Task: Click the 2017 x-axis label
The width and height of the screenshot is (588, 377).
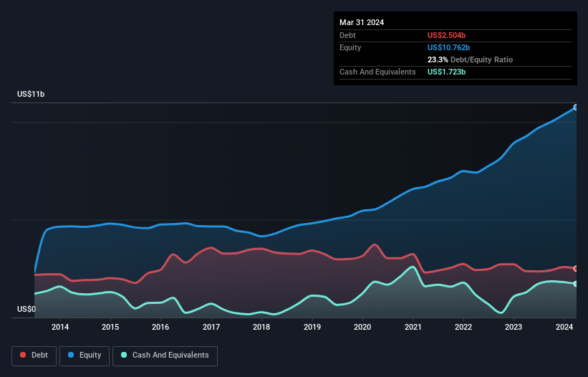Action: pos(211,327)
